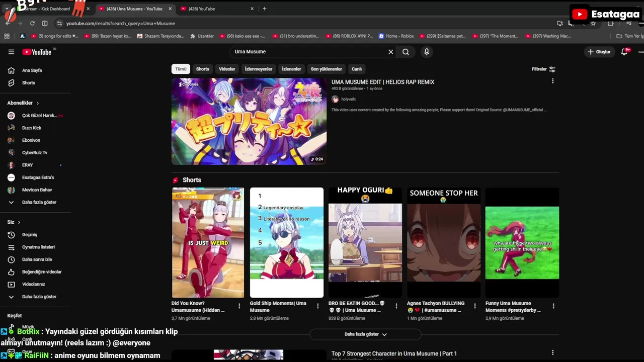Open the Home - Roblox bookmark
The height and width of the screenshot is (362, 644).
click(x=396, y=36)
